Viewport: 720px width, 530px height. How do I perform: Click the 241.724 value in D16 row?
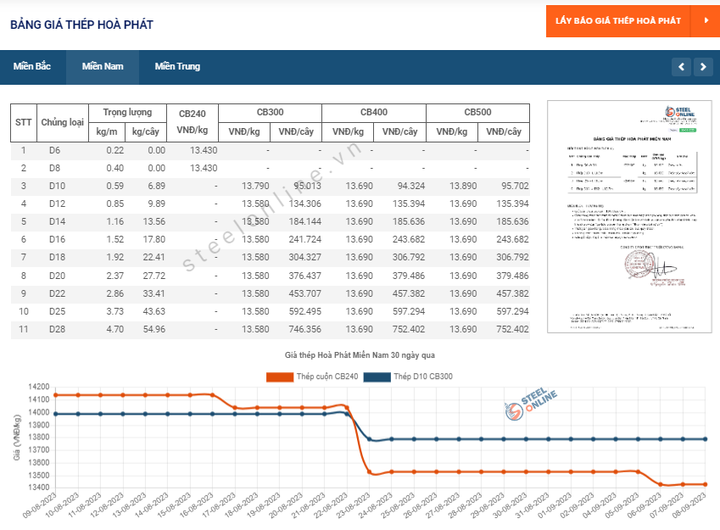click(305, 240)
